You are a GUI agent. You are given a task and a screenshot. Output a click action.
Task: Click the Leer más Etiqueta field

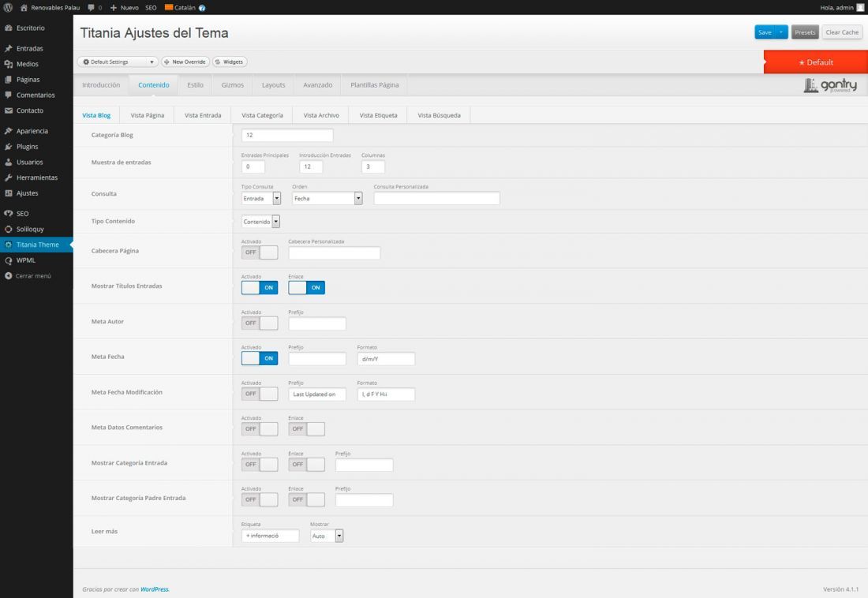[270, 536]
